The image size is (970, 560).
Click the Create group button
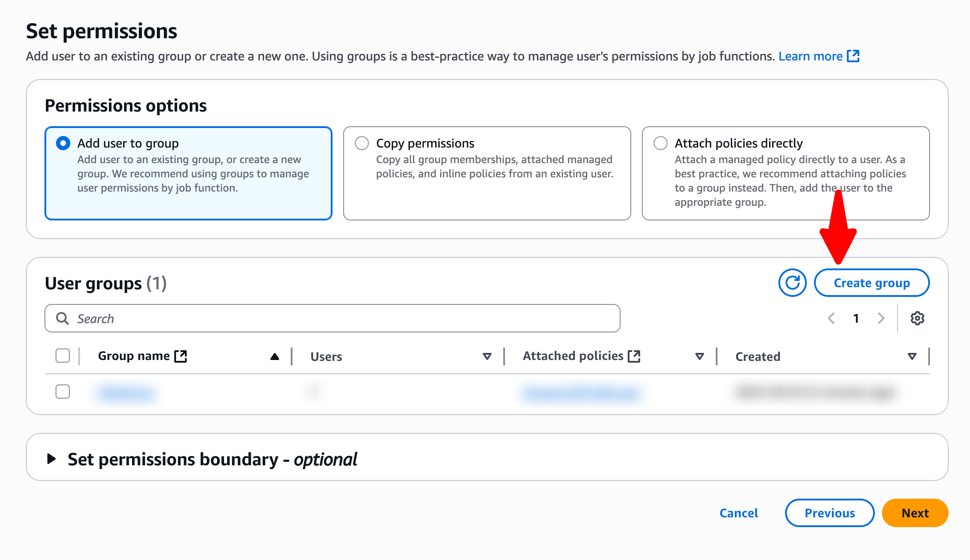(x=871, y=283)
